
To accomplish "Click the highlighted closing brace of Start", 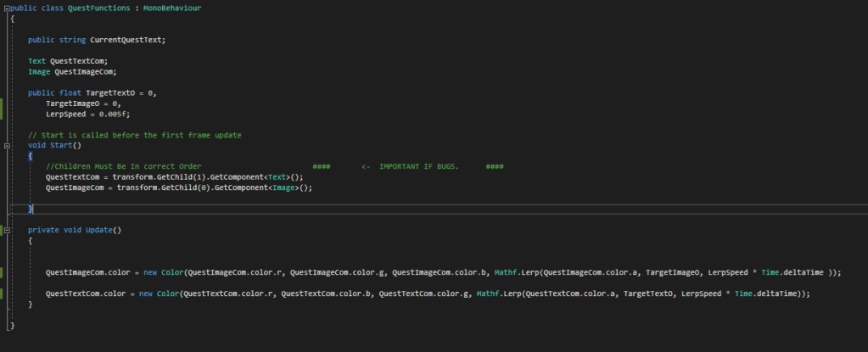I will (31, 209).
